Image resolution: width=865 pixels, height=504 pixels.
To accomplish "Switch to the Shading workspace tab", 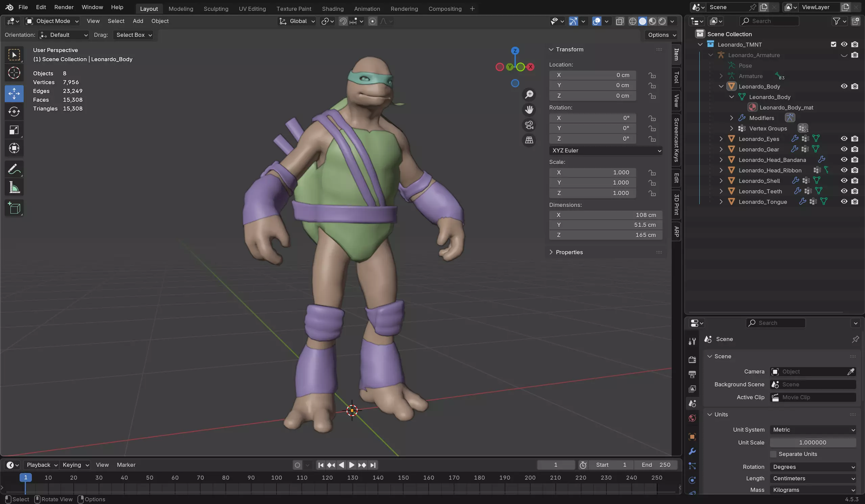I will pos(333,8).
